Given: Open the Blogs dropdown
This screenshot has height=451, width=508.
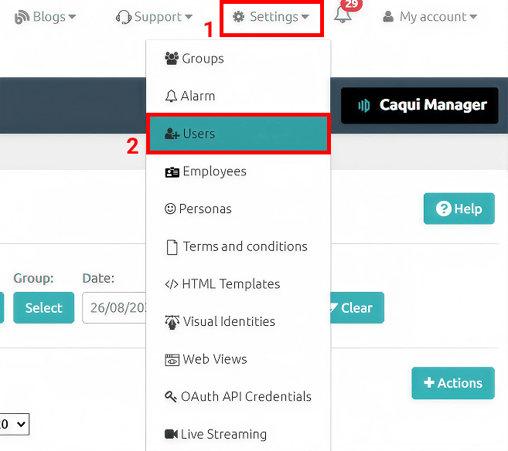Looking at the screenshot, I should pos(46,17).
